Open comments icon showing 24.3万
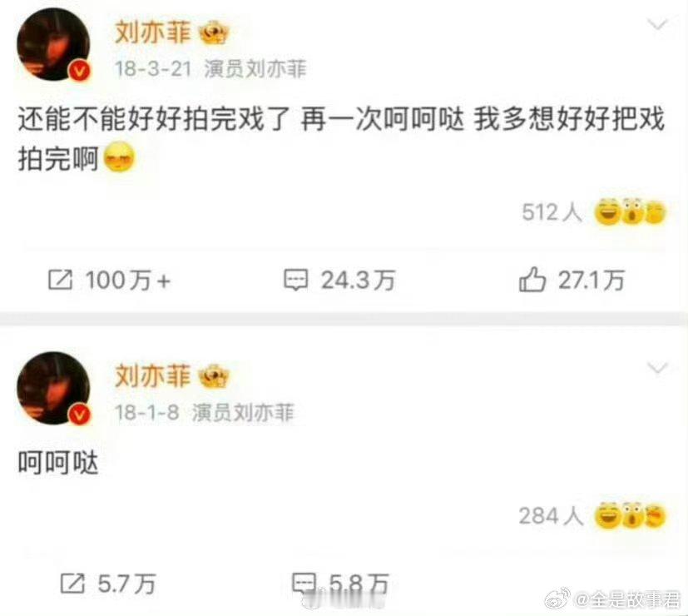 (x=295, y=280)
